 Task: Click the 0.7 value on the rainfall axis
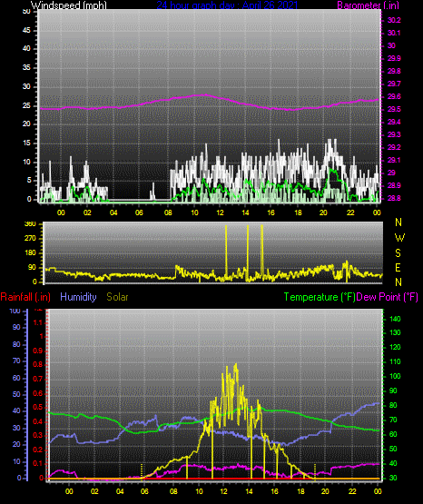pyautogui.click(x=38, y=380)
